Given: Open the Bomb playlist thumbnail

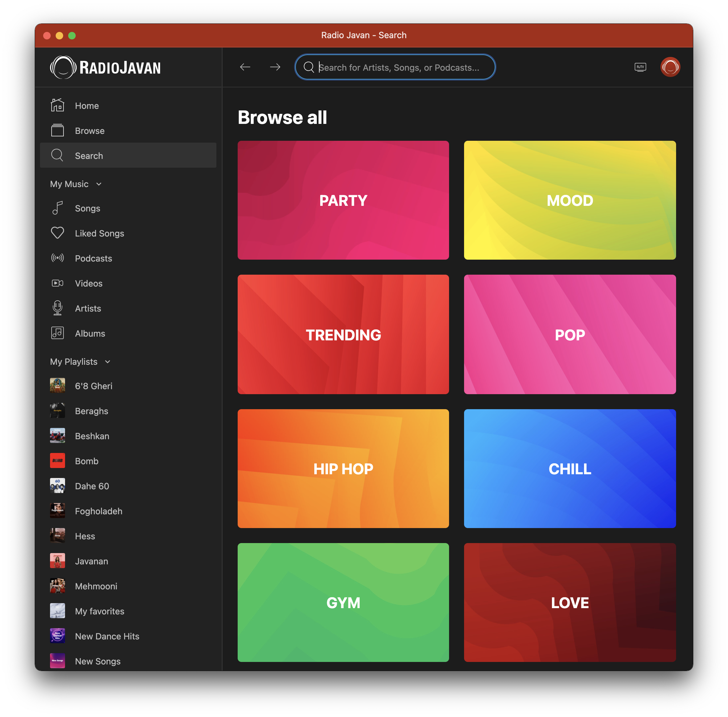Looking at the screenshot, I should [x=57, y=460].
